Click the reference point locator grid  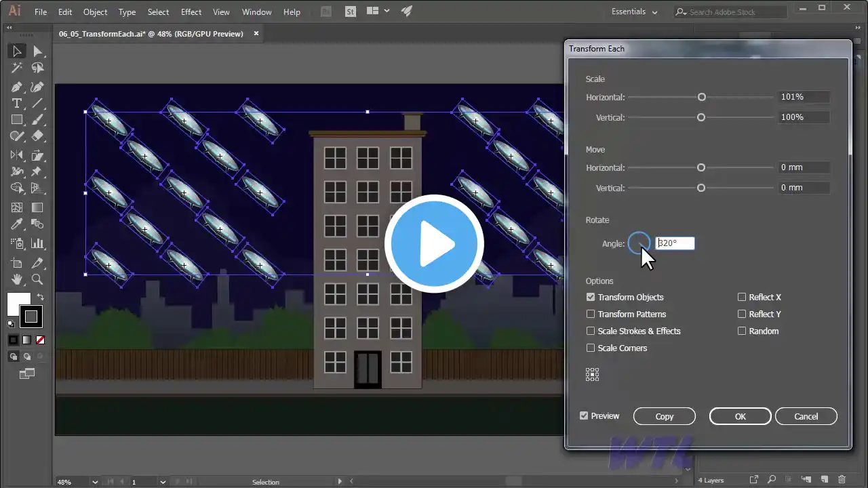pos(592,375)
